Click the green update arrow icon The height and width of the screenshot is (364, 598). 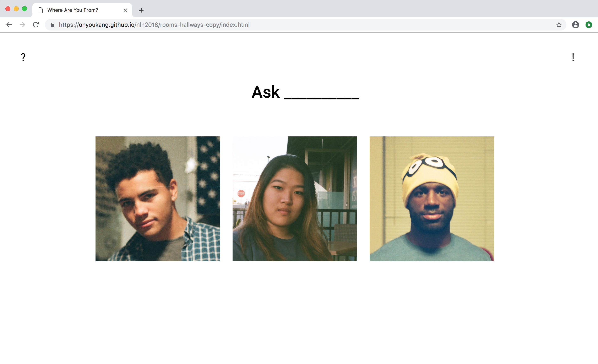589,25
